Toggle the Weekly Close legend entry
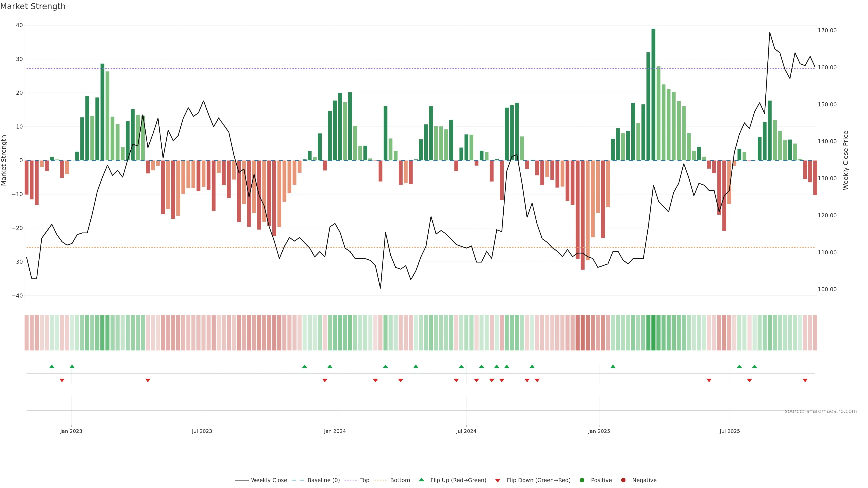This screenshot has width=868, height=488. click(269, 480)
